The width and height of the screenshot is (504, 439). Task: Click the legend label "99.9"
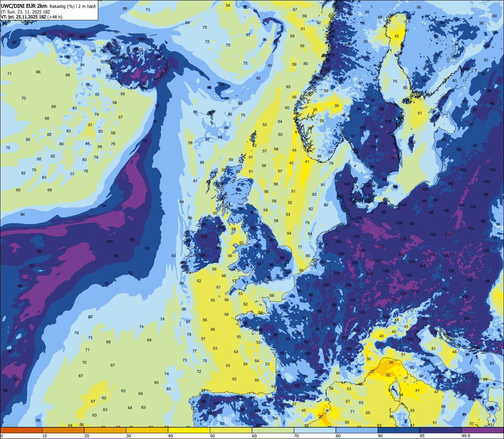tap(466, 435)
